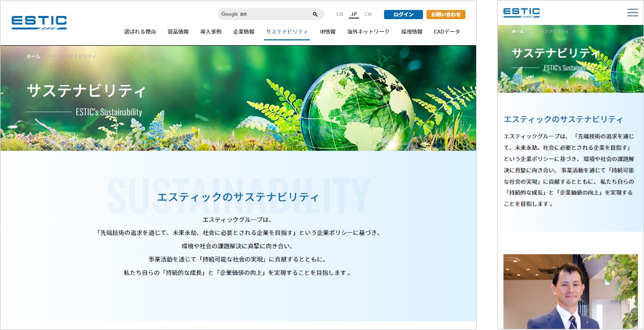This screenshot has height=330, width=644.
Task: Open 導入事例 navigation item
Action: click(x=211, y=32)
